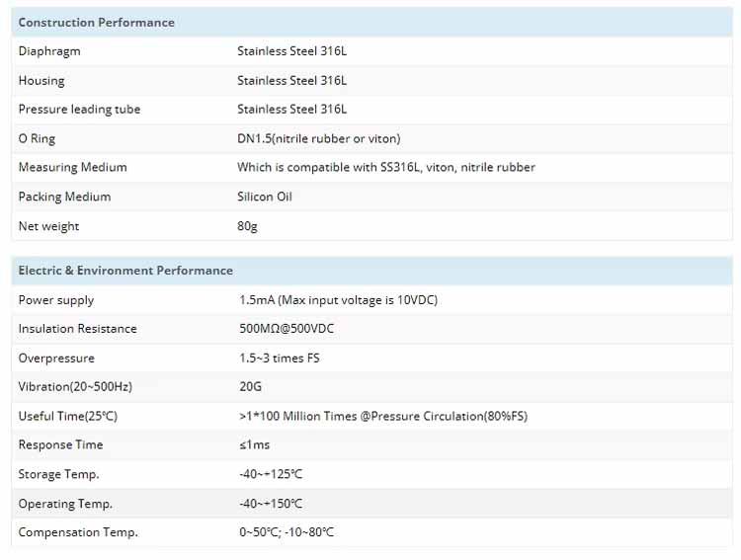741x560 pixels.
Task: Click the Vibration(20~500Hz) label
Action: (x=75, y=387)
